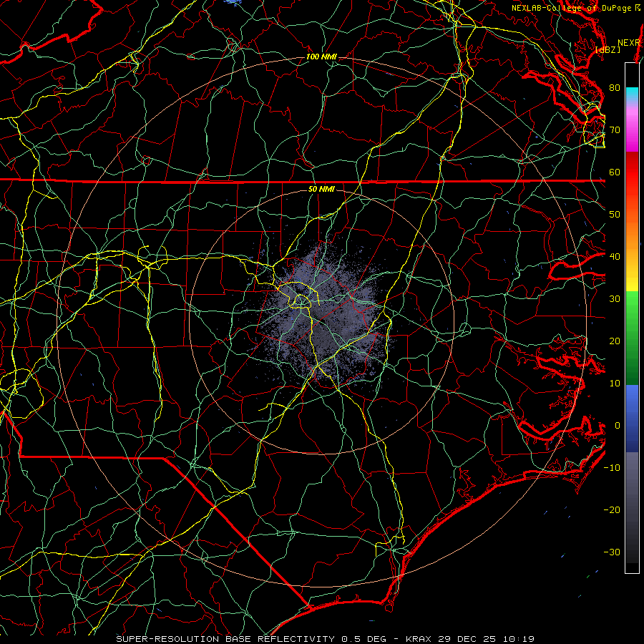The width and height of the screenshot is (644, 644).
Task: Click the 70 value on the dBZ scale
Action: point(615,130)
